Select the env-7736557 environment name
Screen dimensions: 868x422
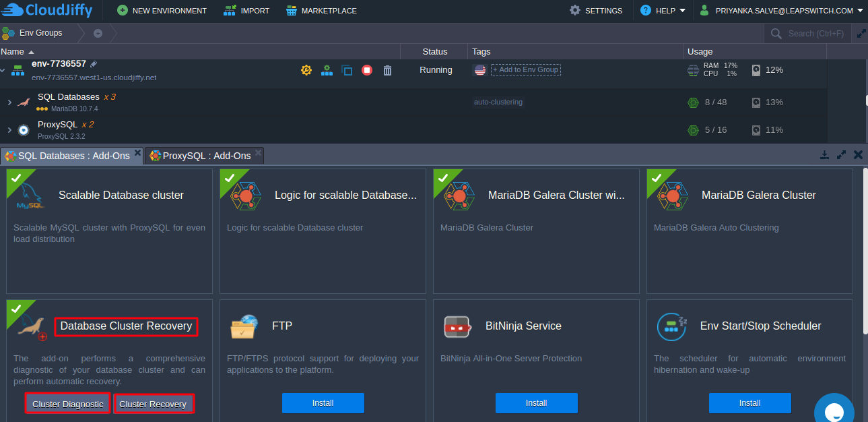click(x=59, y=64)
